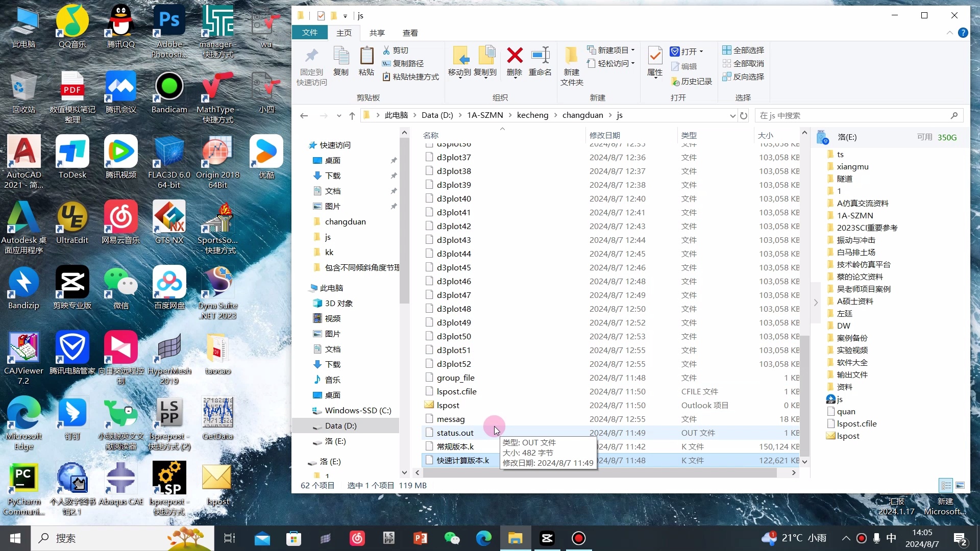Image resolution: width=980 pixels, height=551 pixels.
Task: Expand the 新建项目 dropdown
Action: click(x=633, y=50)
